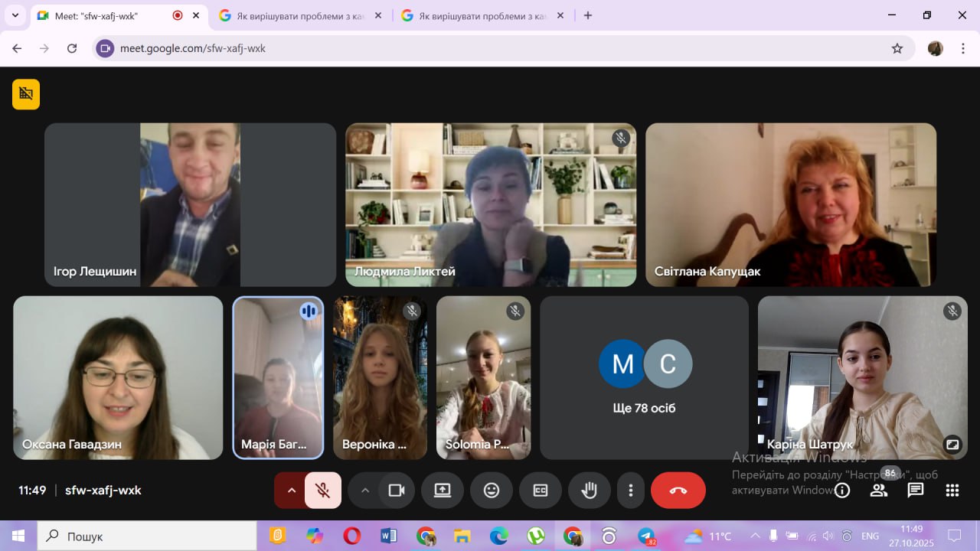The height and width of the screenshot is (551, 980).
Task: Open a new browser tab
Action: point(588,15)
